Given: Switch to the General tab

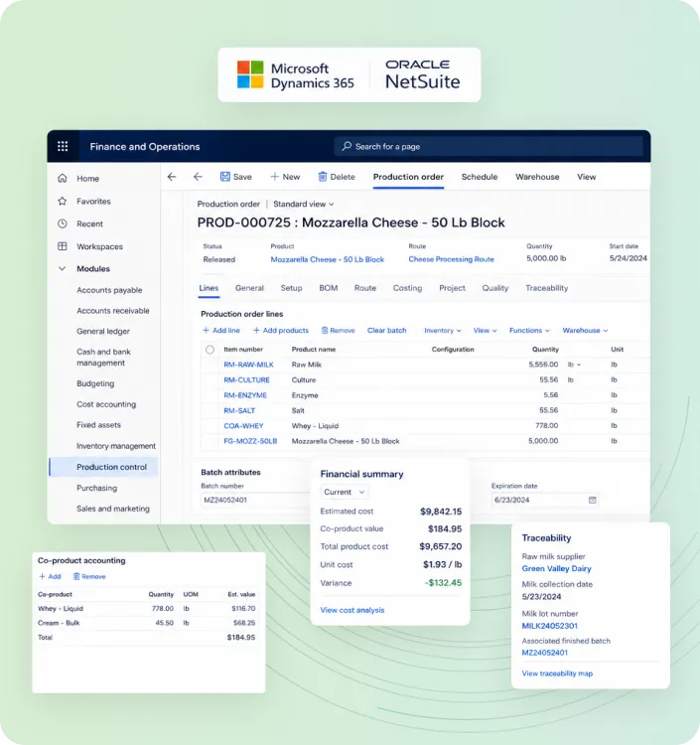Looking at the screenshot, I should click(x=249, y=288).
